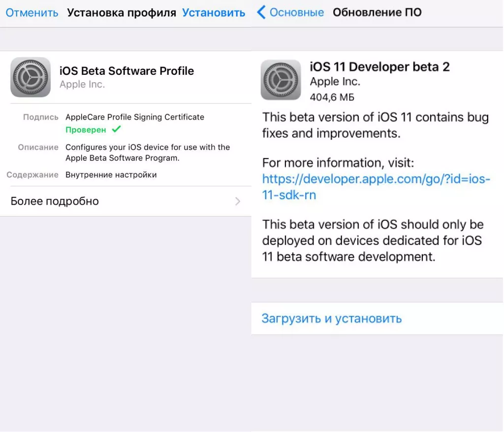This screenshot has width=504, height=432.
Task: Open the developer.apple.com release notes link
Action: 376,179
